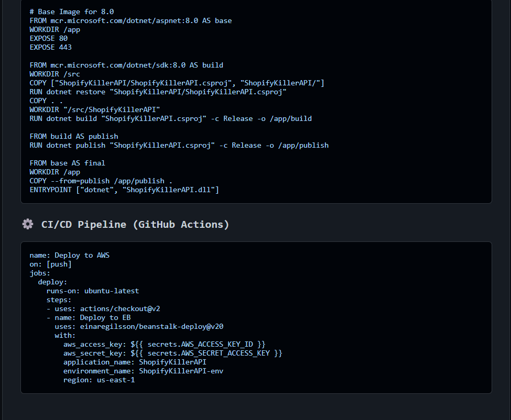The width and height of the screenshot is (511, 420).
Task: Click the 'application_name: ShopifyKillerAPI' line
Action: (x=135, y=362)
